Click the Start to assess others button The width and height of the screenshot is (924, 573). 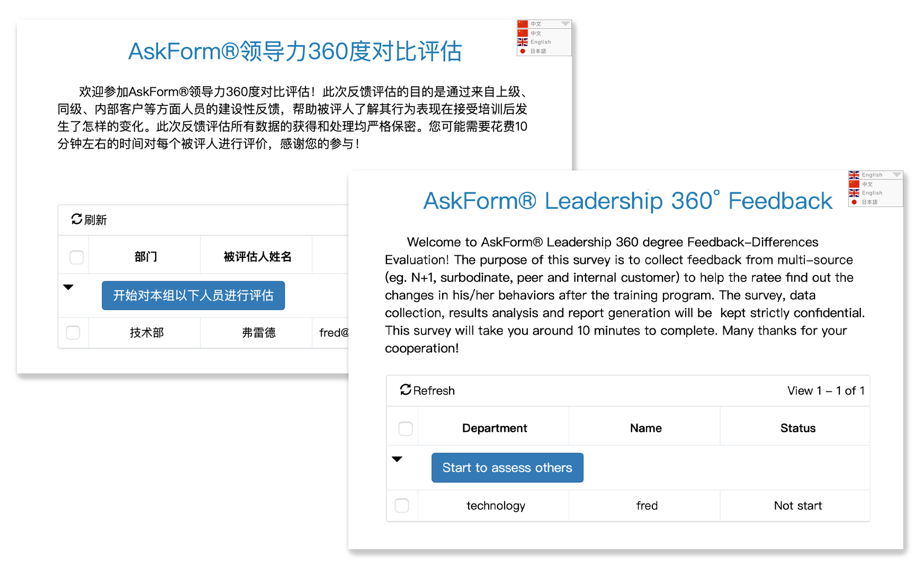click(x=507, y=468)
